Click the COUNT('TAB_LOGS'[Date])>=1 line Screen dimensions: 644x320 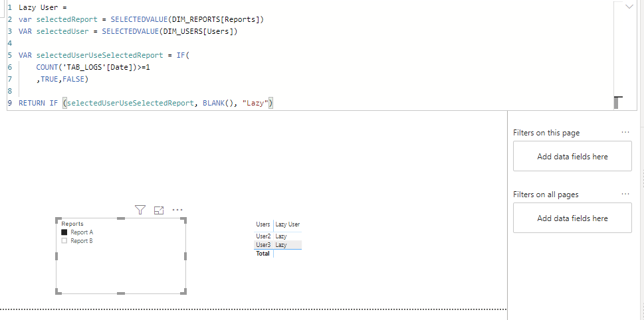(93, 67)
